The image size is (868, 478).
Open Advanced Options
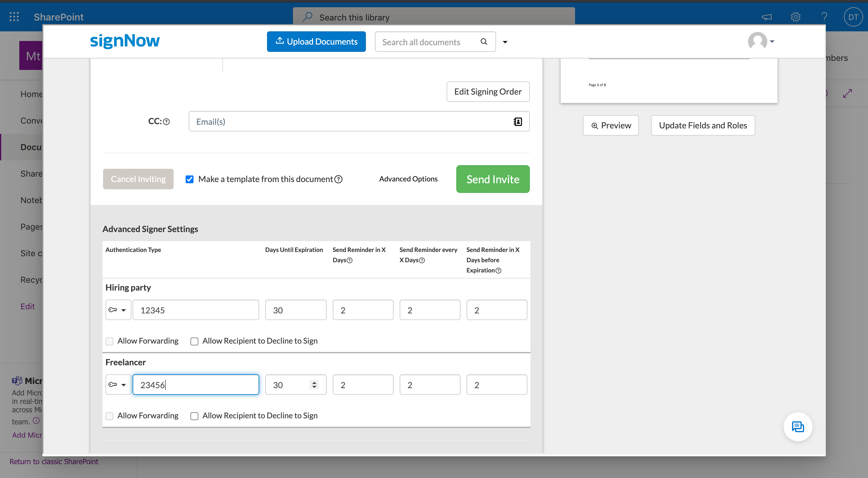(408, 179)
